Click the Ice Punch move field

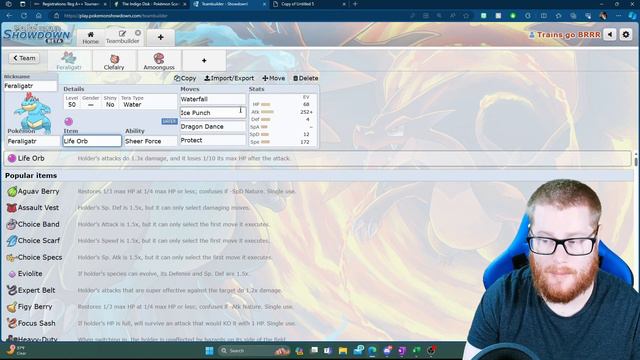click(213, 113)
